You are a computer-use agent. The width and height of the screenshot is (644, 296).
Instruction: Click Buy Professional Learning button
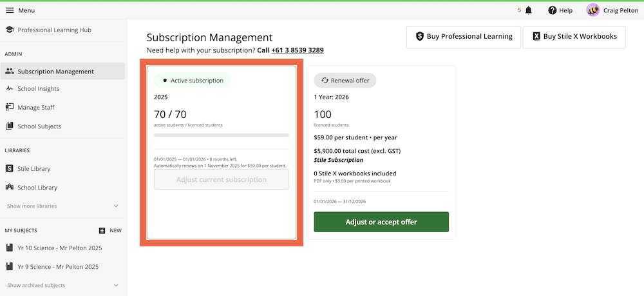pos(464,37)
